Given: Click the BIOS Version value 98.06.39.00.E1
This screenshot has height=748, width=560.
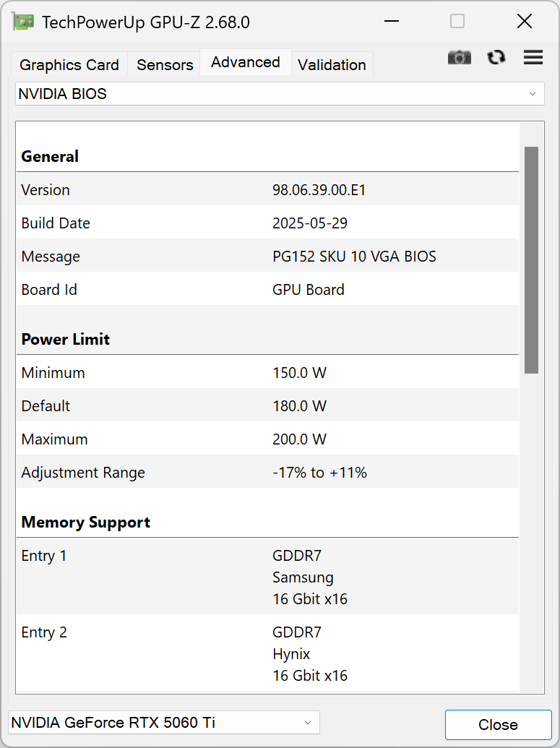Looking at the screenshot, I should click(x=319, y=190).
